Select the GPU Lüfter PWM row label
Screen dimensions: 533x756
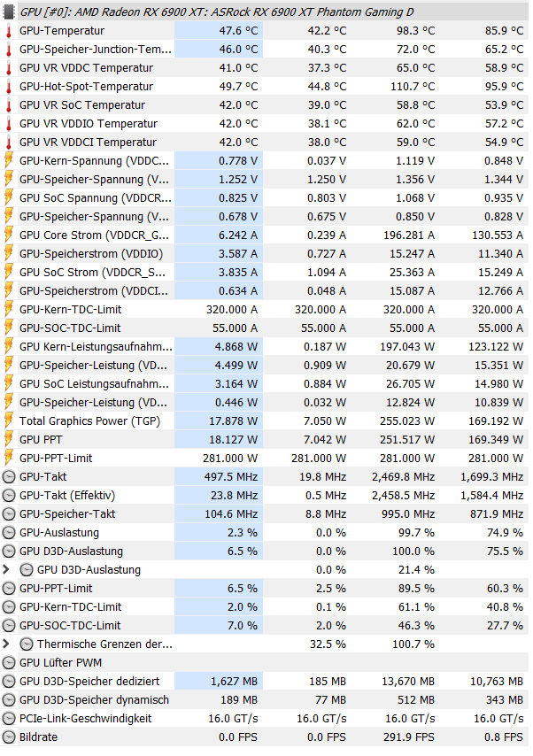coord(60,663)
